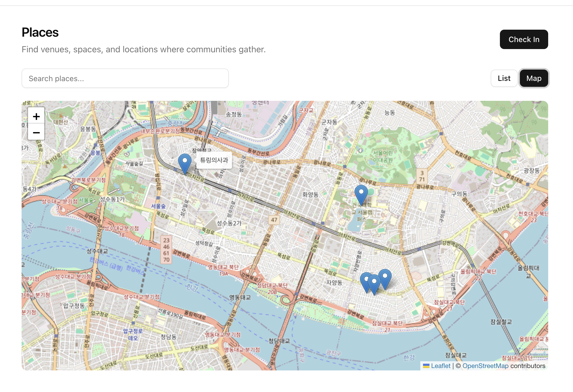Select the 튜링의사과 map marker pin
This screenshot has height=392, width=573.
tap(185, 162)
